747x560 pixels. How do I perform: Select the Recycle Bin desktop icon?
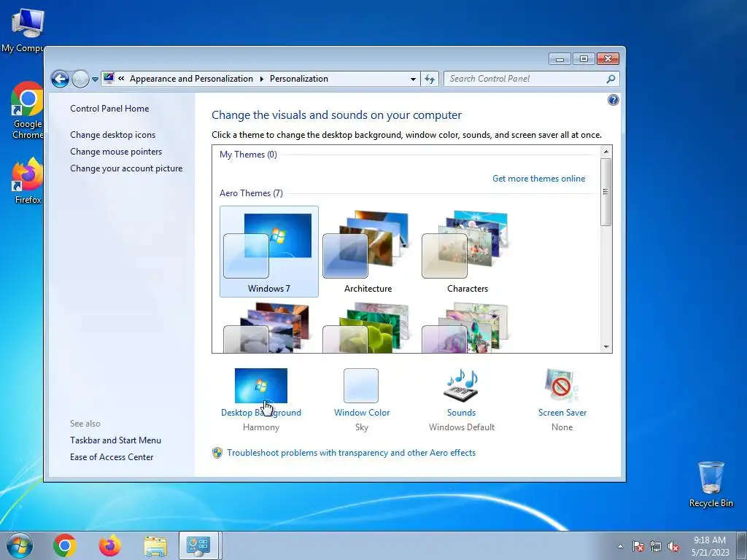pos(711,484)
